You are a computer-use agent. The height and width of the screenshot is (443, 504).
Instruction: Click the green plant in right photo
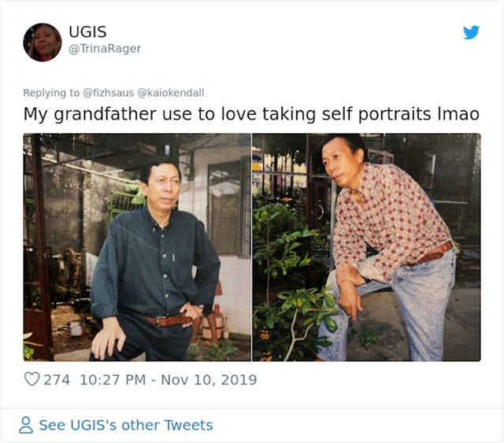pyautogui.click(x=289, y=273)
